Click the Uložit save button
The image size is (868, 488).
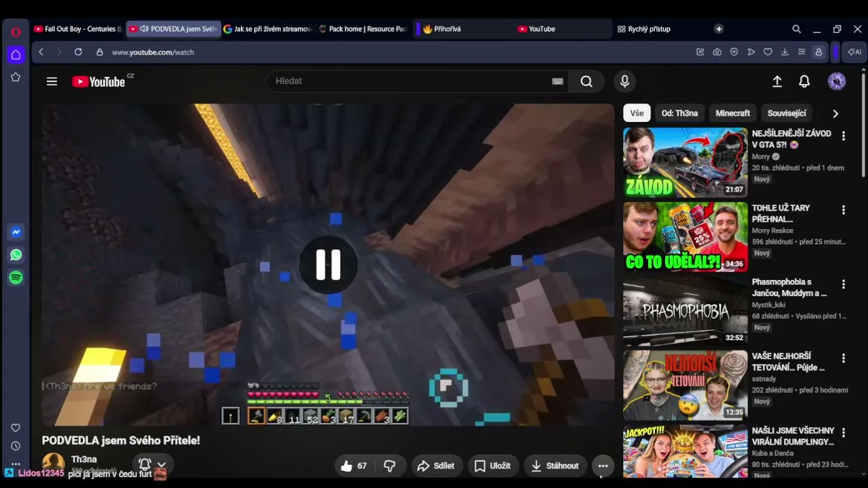point(492,466)
